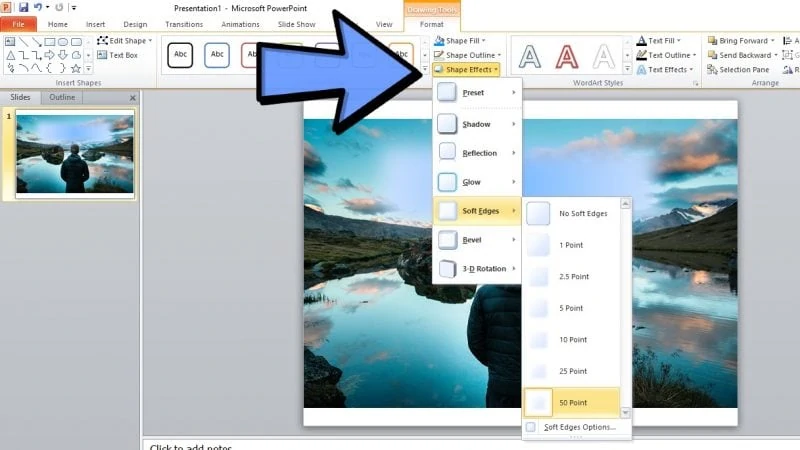Select the elbow connector shape
The height and width of the screenshot is (450, 800).
pos(23,55)
